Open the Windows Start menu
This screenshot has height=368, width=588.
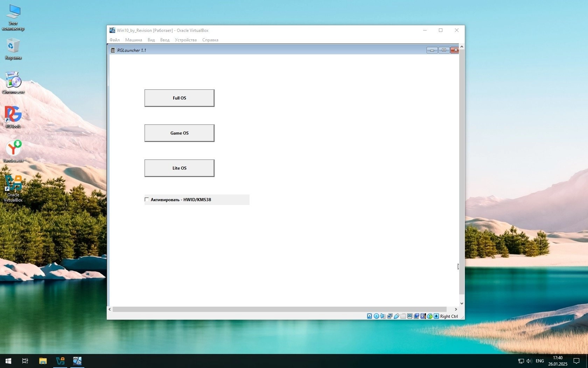coord(8,361)
